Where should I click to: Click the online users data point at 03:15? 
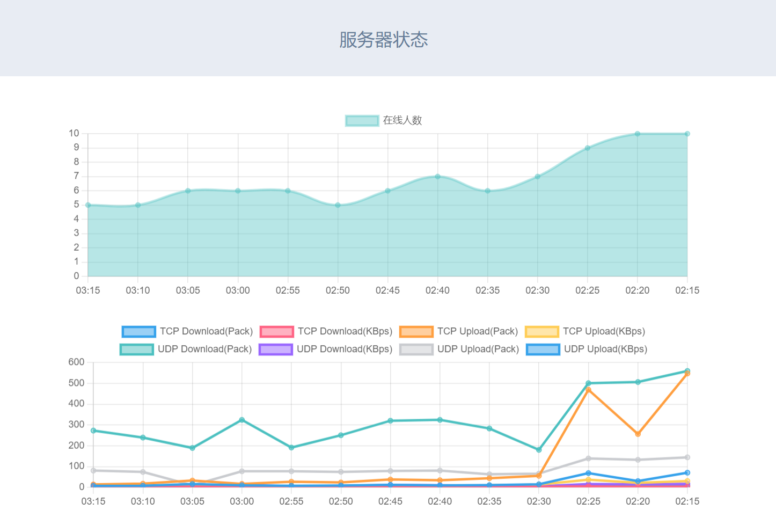[88, 205]
